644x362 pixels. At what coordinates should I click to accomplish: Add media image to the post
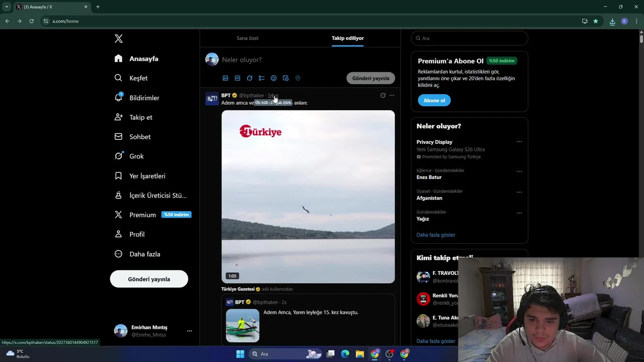[225, 78]
